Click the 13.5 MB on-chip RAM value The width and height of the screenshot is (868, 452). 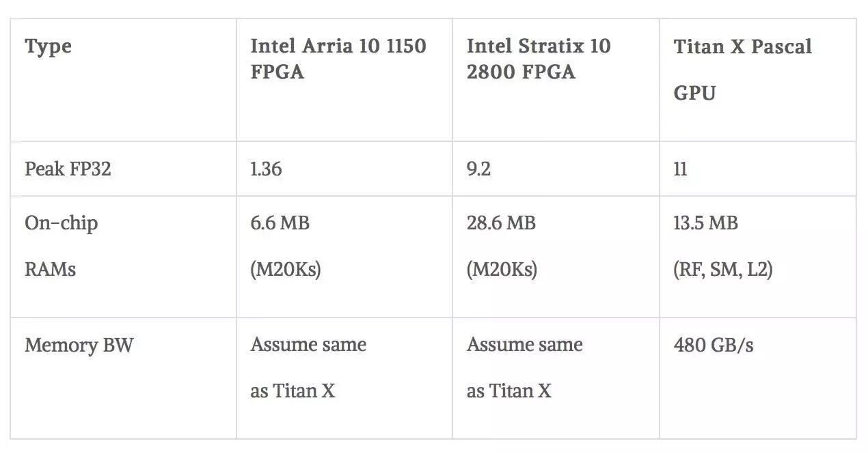706,223
